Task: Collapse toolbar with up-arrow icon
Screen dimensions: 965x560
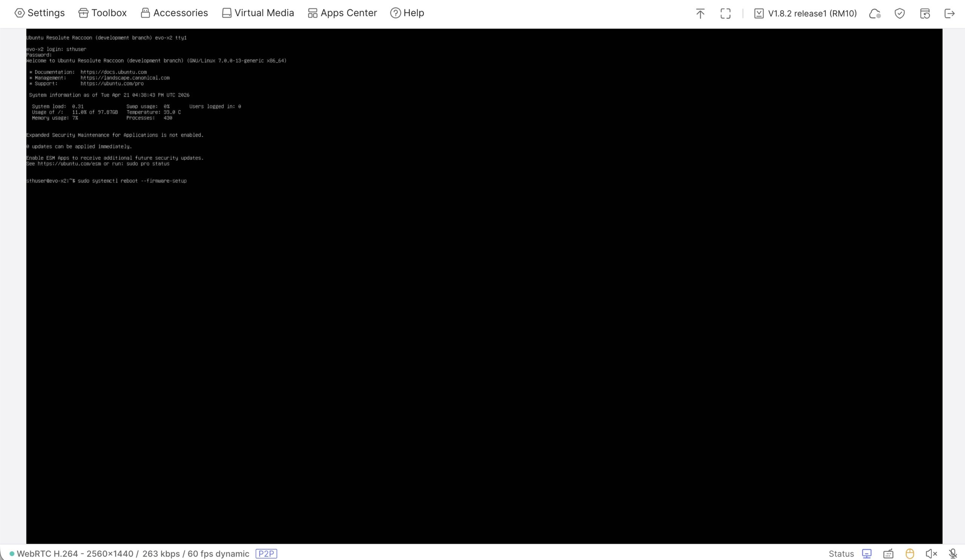Action: click(x=700, y=14)
